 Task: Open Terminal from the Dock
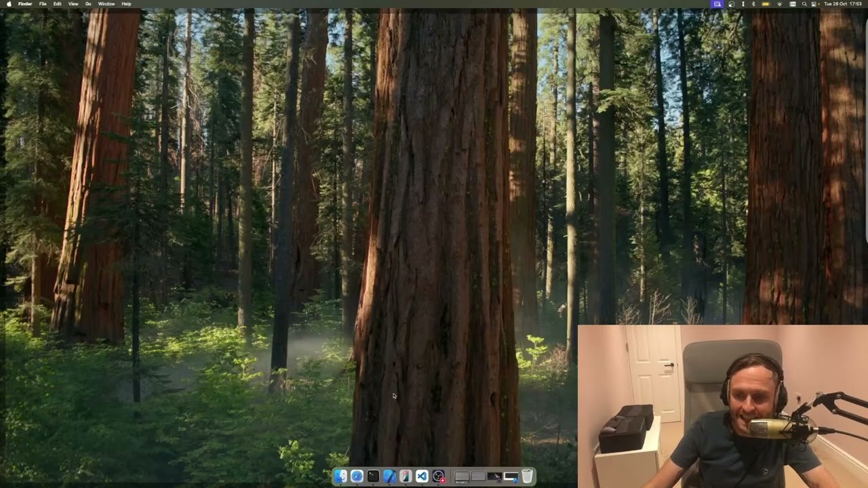click(373, 476)
